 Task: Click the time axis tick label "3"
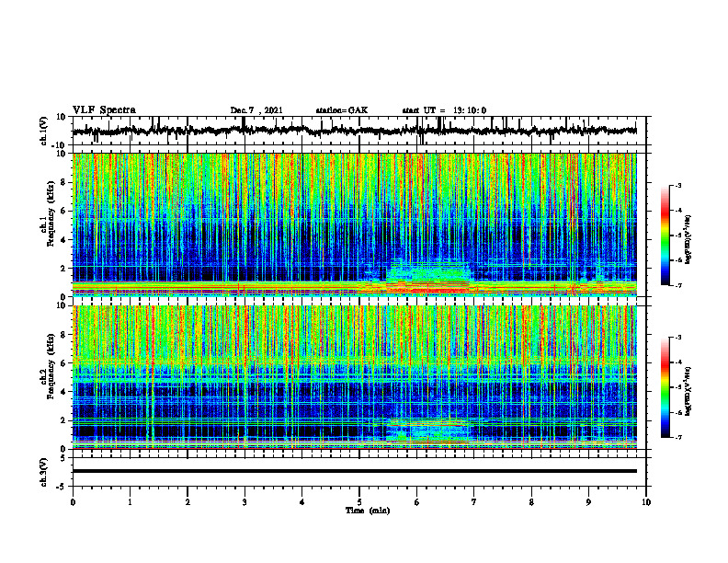point(245,502)
